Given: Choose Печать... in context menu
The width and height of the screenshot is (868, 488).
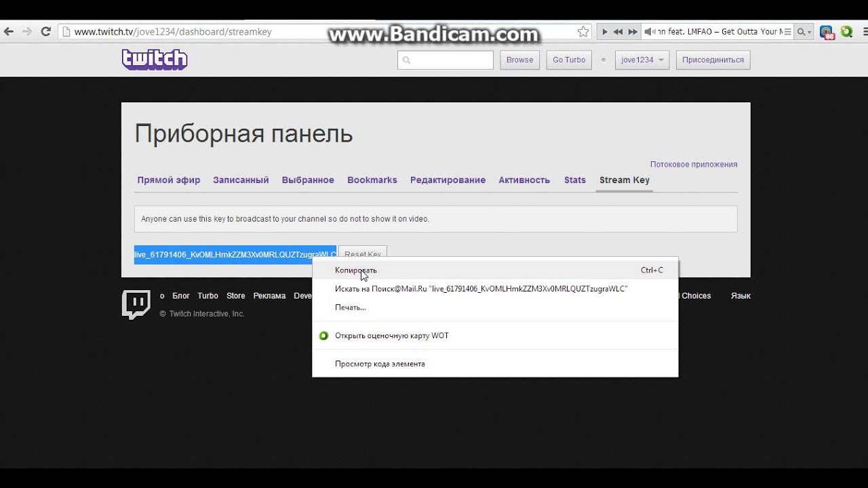Looking at the screenshot, I should click(495, 308).
